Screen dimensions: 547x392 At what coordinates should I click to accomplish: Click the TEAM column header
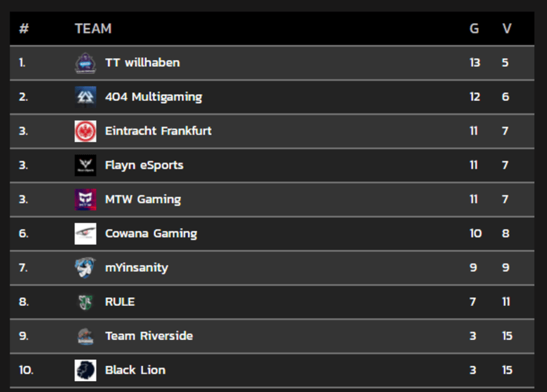[x=93, y=29]
